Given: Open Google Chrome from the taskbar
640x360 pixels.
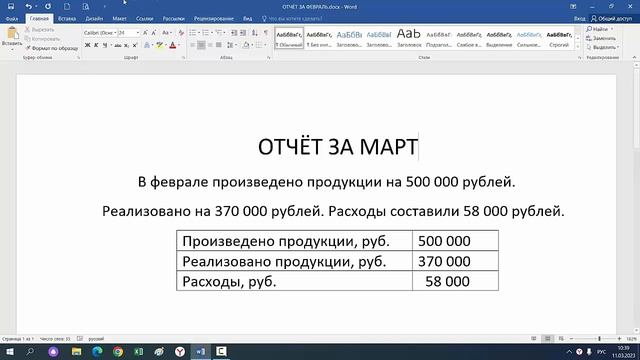Looking at the screenshot, I should click(118, 351).
